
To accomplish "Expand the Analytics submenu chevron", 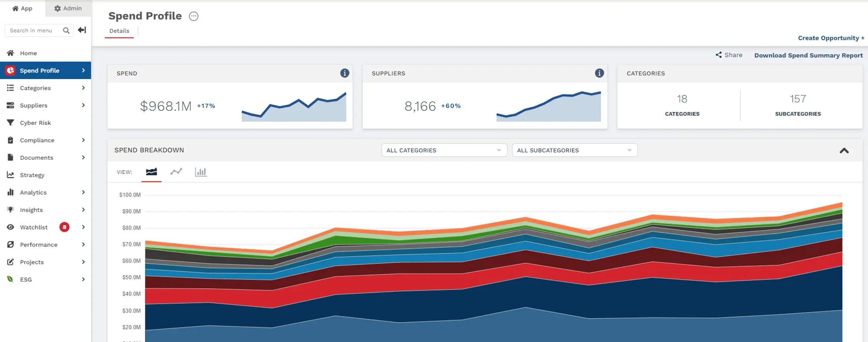I will coord(83,192).
